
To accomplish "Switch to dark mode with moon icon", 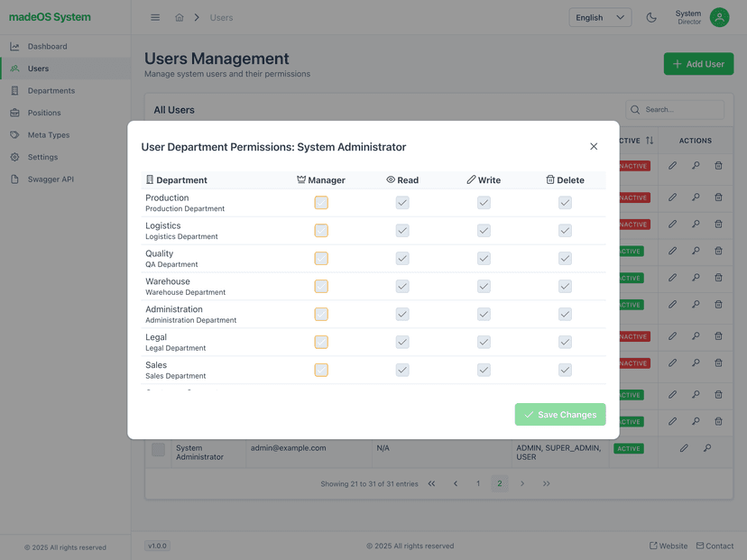I will [651, 18].
